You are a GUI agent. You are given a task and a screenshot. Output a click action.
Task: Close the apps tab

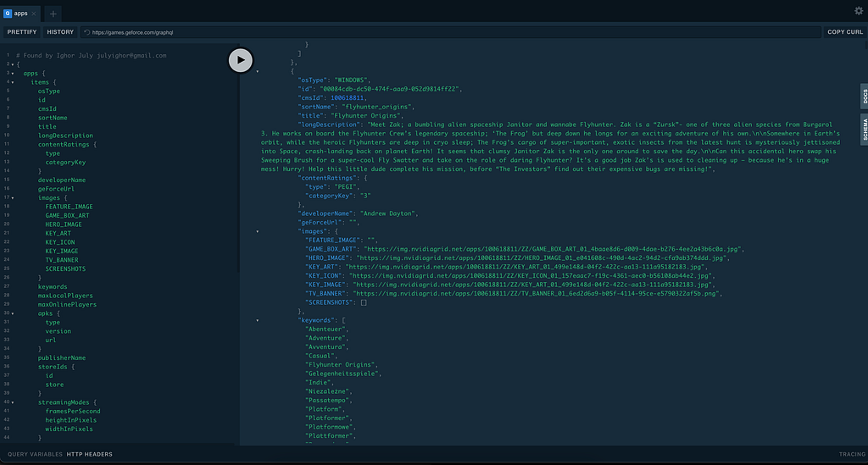point(34,14)
